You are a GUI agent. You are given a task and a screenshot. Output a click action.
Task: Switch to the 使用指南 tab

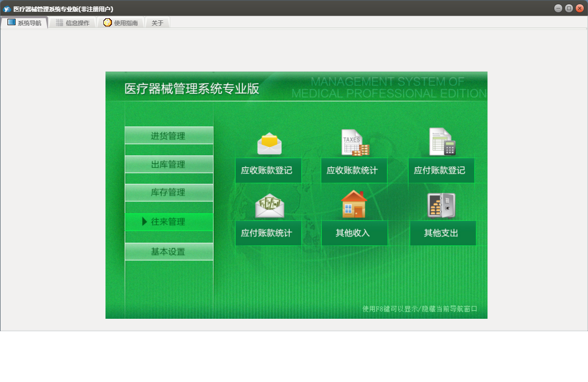120,23
